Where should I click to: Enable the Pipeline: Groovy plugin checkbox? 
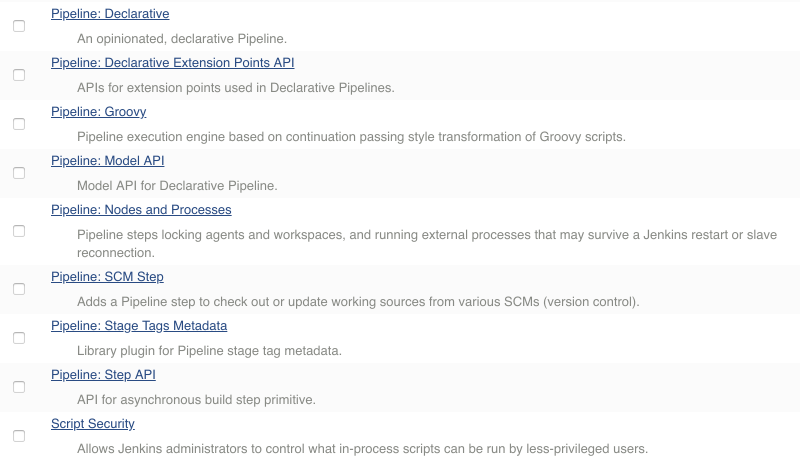(x=19, y=124)
